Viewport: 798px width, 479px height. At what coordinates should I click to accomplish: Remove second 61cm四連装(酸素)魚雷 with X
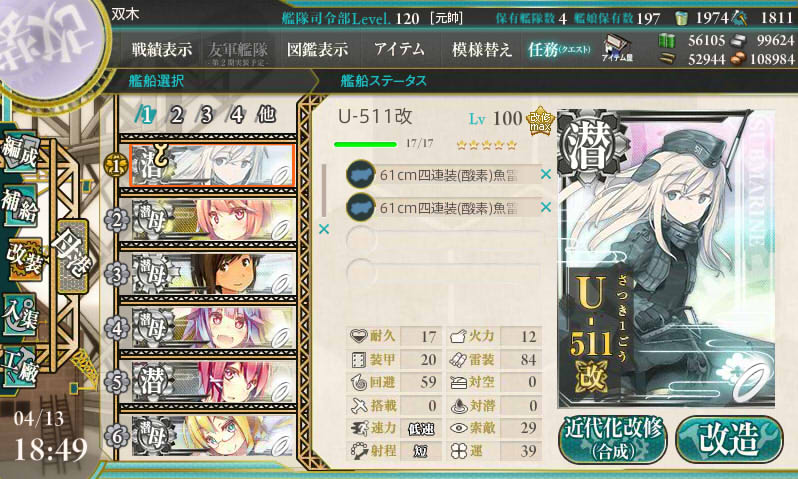tap(546, 207)
